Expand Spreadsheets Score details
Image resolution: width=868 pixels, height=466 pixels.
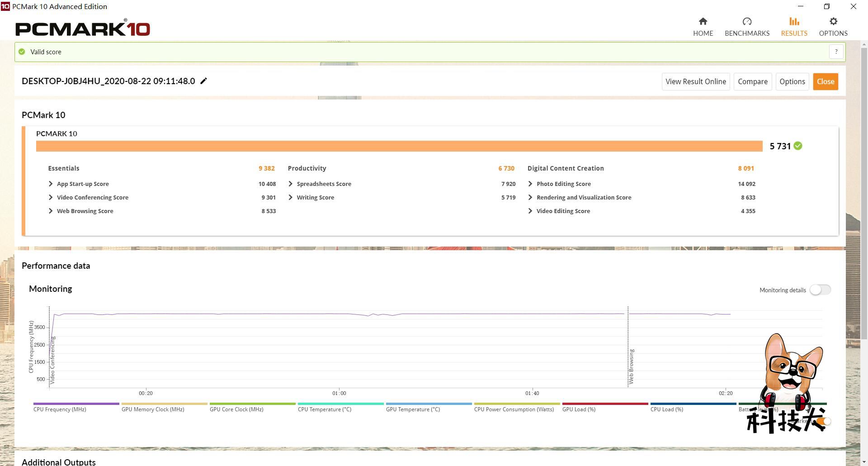pyautogui.click(x=290, y=184)
